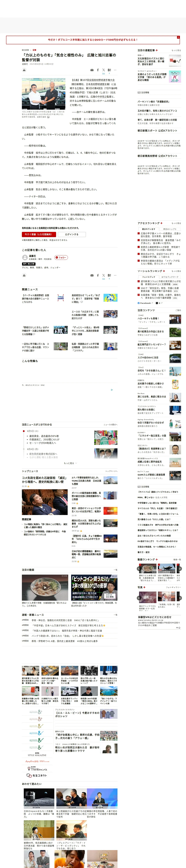
Task: Open ご案内 link beside 注目コンテンツ
Action: pos(178,310)
